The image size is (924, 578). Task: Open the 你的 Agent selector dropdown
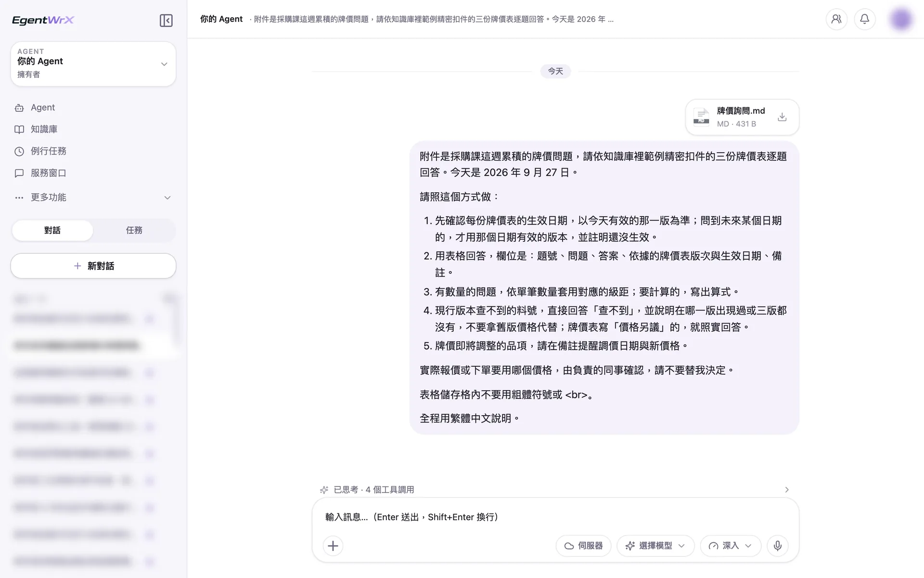point(93,64)
